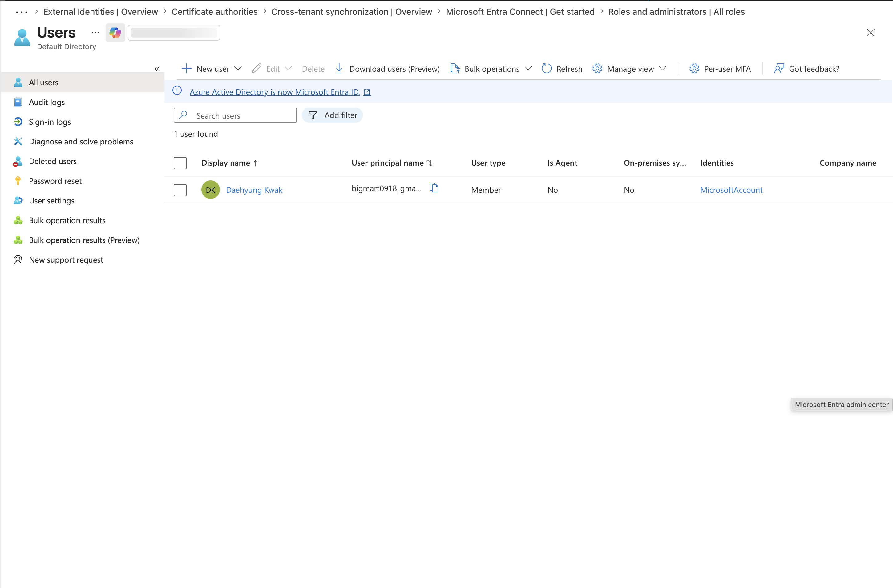Click the Company name column header
Image resolution: width=893 pixels, height=588 pixels.
[848, 163]
